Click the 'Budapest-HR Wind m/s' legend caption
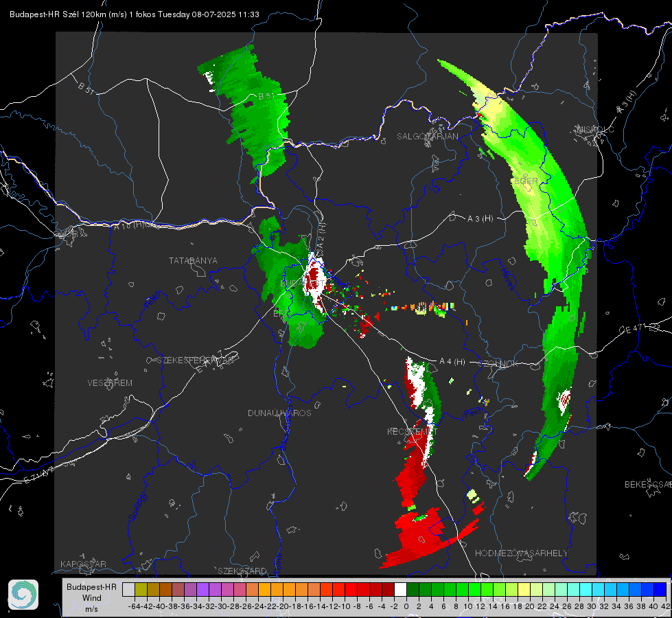Viewport: 672px width, 618px height. tap(91, 597)
